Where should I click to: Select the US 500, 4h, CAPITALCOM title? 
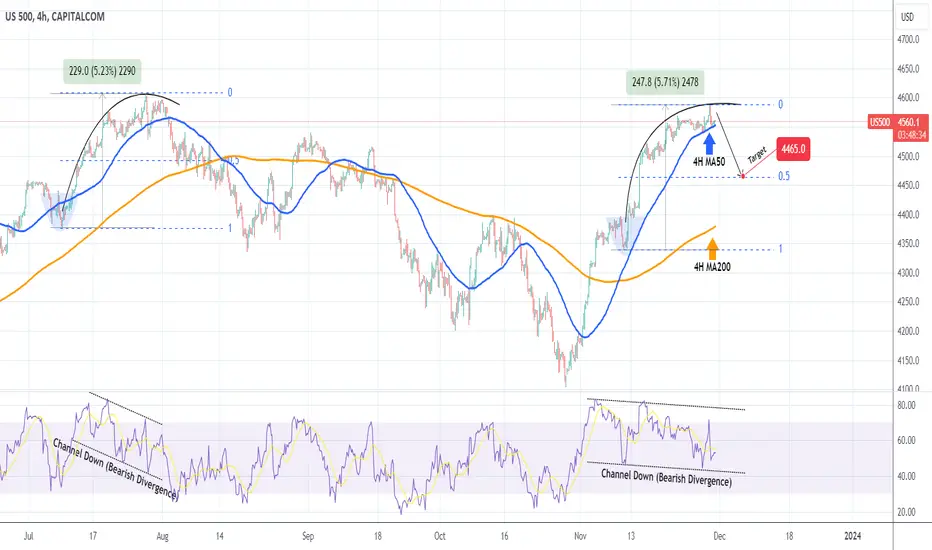point(55,17)
